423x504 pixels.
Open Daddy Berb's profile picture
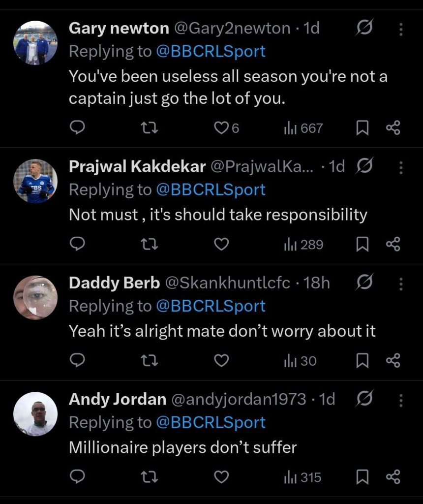35,297
